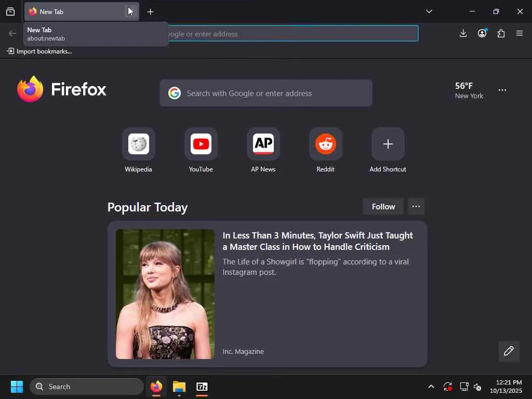Screen dimensions: 532x399
Task: Open the clock showing 12:21 PM
Action: pyautogui.click(x=506, y=387)
